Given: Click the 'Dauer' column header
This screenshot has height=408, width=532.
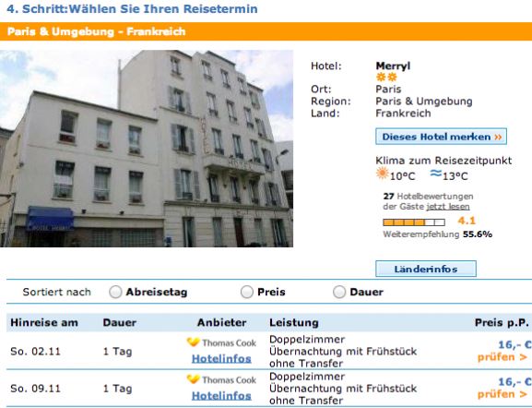Looking at the screenshot, I should pos(120,322).
